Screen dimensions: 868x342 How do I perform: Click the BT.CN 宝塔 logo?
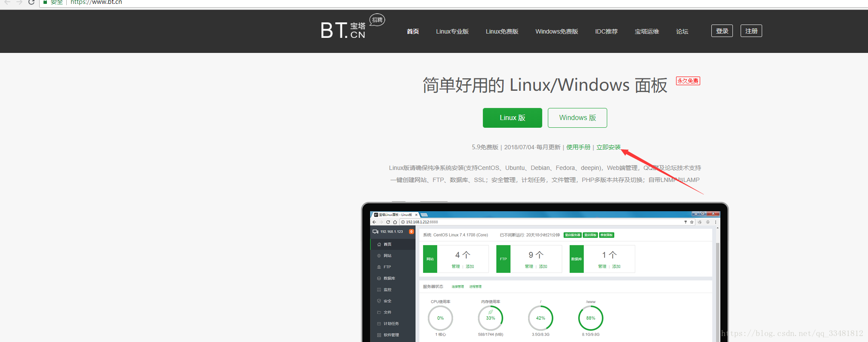click(x=343, y=30)
